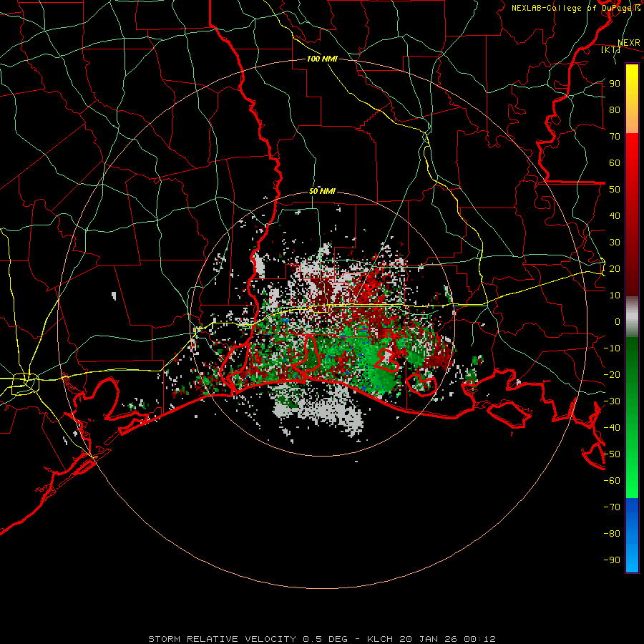Click the -80 value on velocity scale
Viewport: 644px width, 644px height.
(x=612, y=534)
